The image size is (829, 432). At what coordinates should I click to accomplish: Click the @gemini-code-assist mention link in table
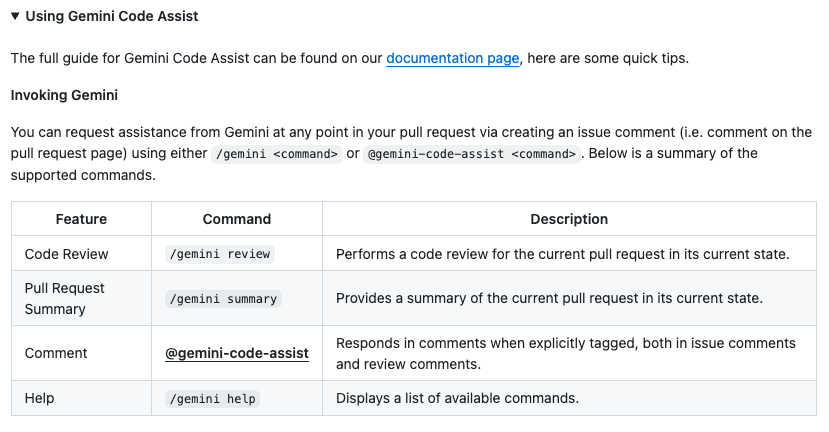(237, 353)
